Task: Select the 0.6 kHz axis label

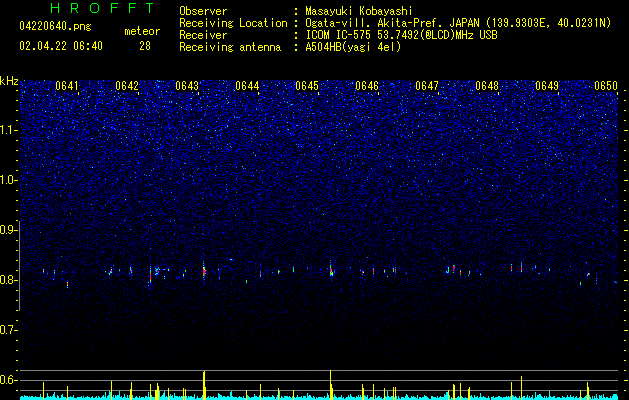Action: (x=8, y=380)
